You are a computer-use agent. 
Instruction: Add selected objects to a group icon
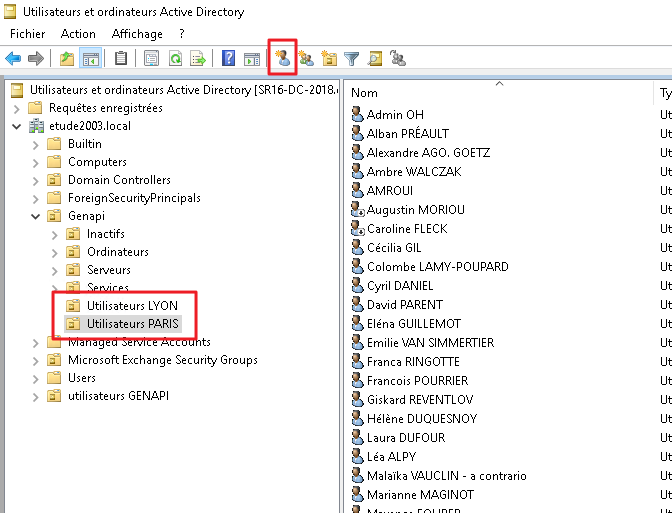coord(398,58)
